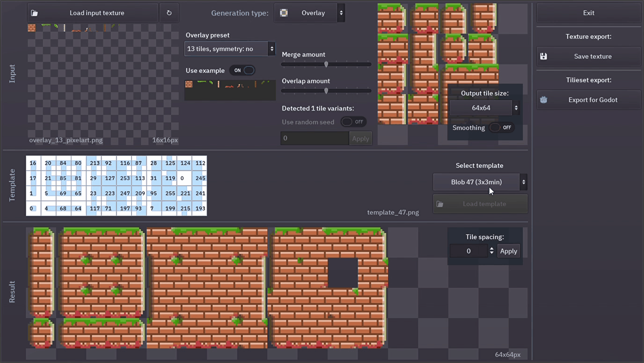The height and width of the screenshot is (363, 644).
Task: Open the Output tile size 64x64 dropdown
Action: pyautogui.click(x=484, y=108)
